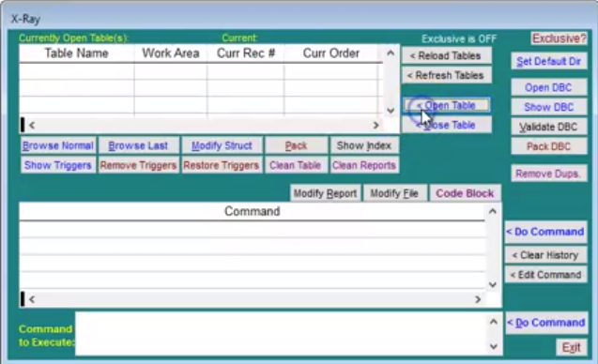Click the open-tables grid right scroll arrow

click(x=376, y=125)
